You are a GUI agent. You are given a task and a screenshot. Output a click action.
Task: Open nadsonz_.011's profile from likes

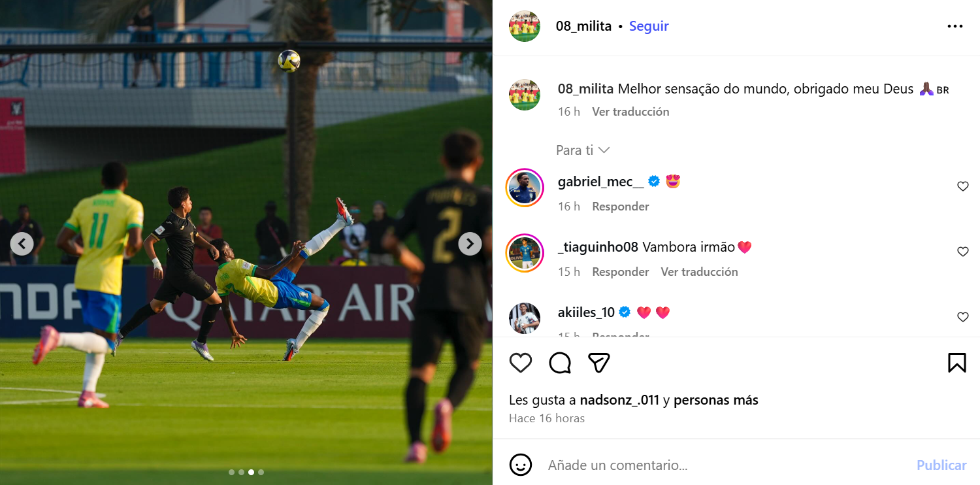619,400
